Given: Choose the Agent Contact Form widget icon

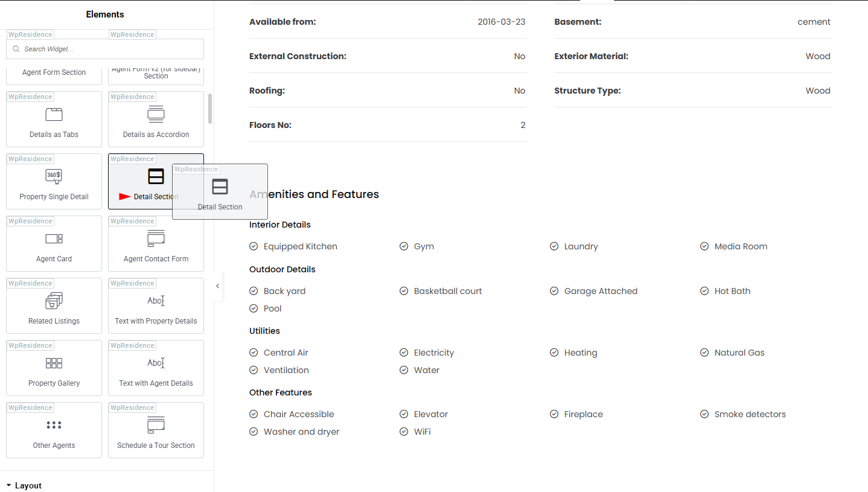Looking at the screenshot, I should pyautogui.click(x=156, y=238).
